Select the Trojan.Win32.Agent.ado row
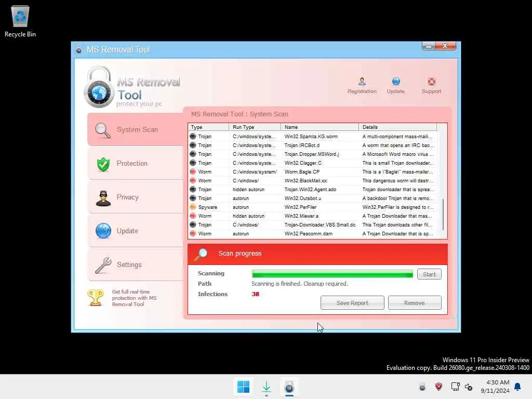532x399 pixels. tap(312, 189)
